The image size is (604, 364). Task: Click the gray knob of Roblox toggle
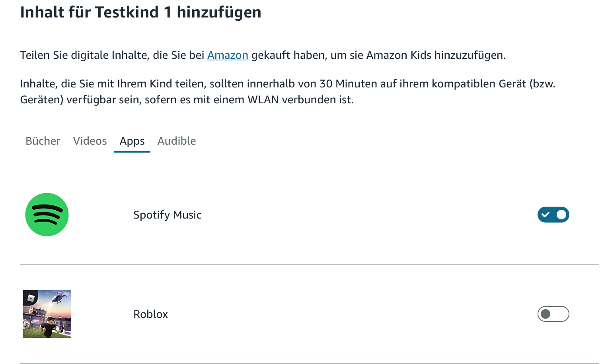click(x=546, y=314)
